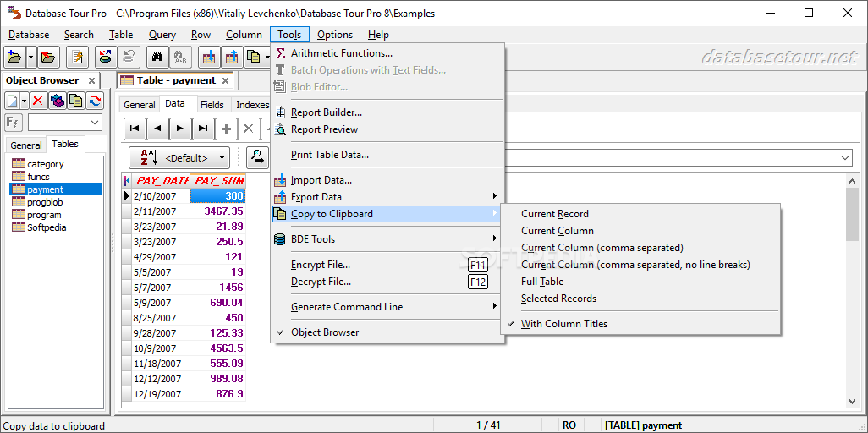Go to last record navigation button
The image size is (868, 433).
coord(203,129)
